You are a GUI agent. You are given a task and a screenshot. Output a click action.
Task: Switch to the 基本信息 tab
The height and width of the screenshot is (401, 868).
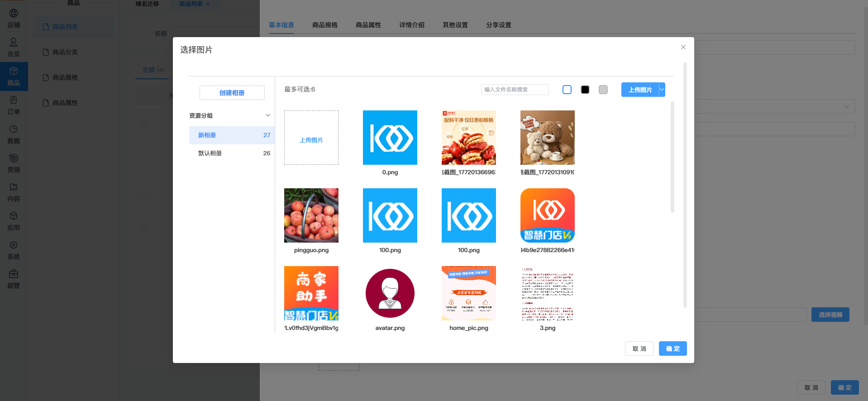(x=281, y=25)
